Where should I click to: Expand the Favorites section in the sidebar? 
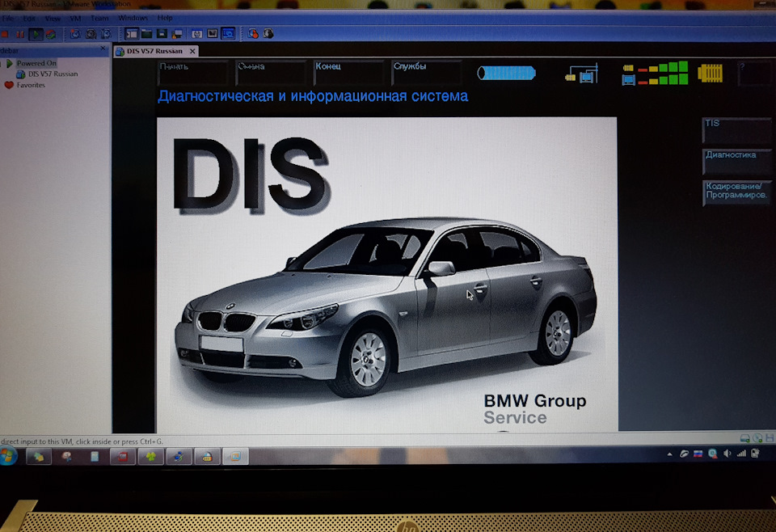[x=8, y=84]
